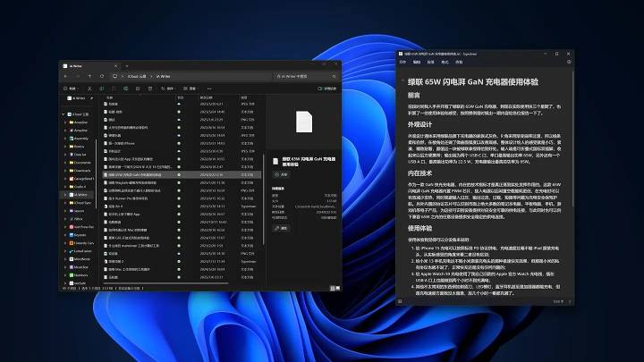This screenshot has height=362, width=644.
Task: Add a new tab in File Explorer
Action: pyautogui.click(x=127, y=65)
